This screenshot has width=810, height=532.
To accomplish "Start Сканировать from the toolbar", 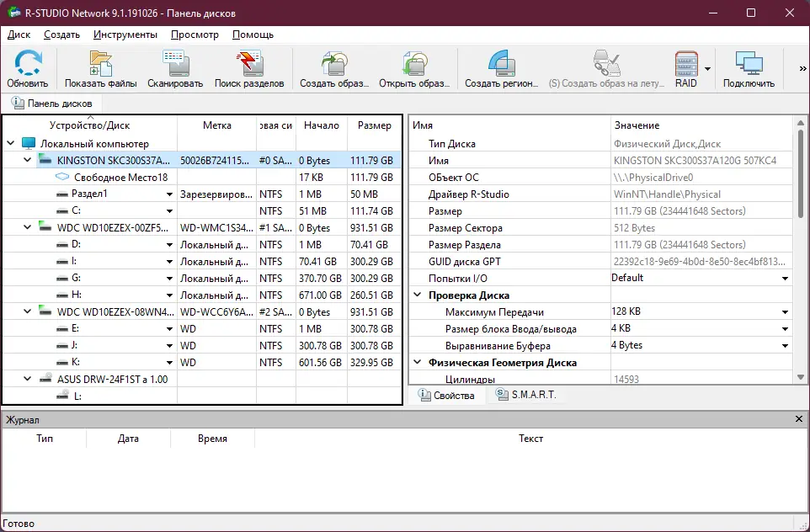I will (175, 63).
